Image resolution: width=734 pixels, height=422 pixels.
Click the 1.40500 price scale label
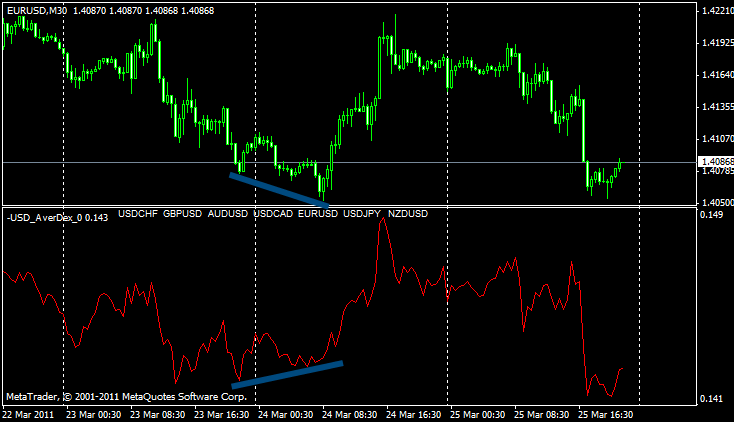coord(716,202)
